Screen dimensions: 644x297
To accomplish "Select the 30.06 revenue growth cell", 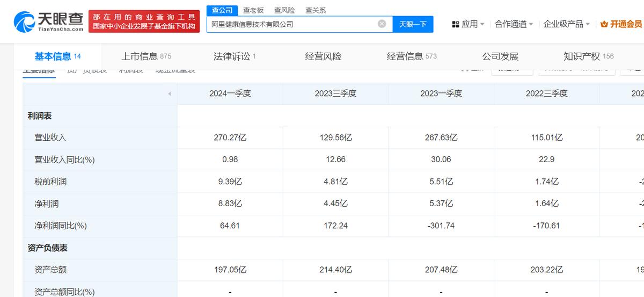I will (441, 160).
